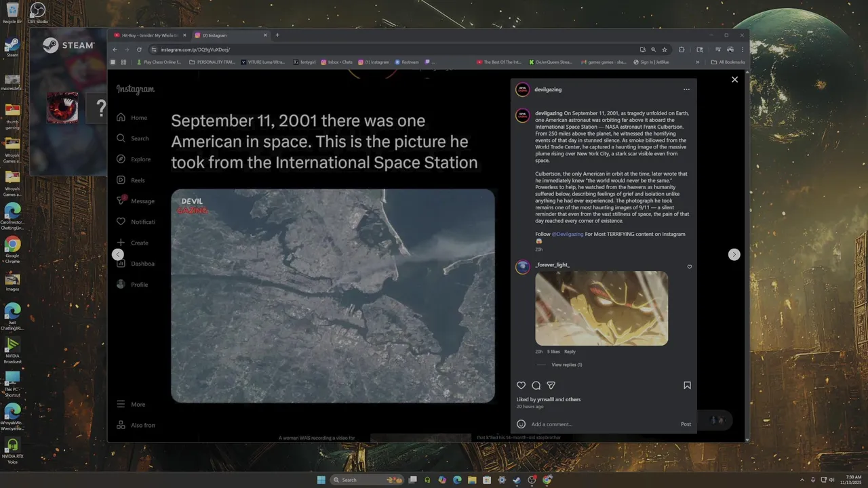Expand hidden bookmarks chevron
This screenshot has width=868, height=488.
697,62
